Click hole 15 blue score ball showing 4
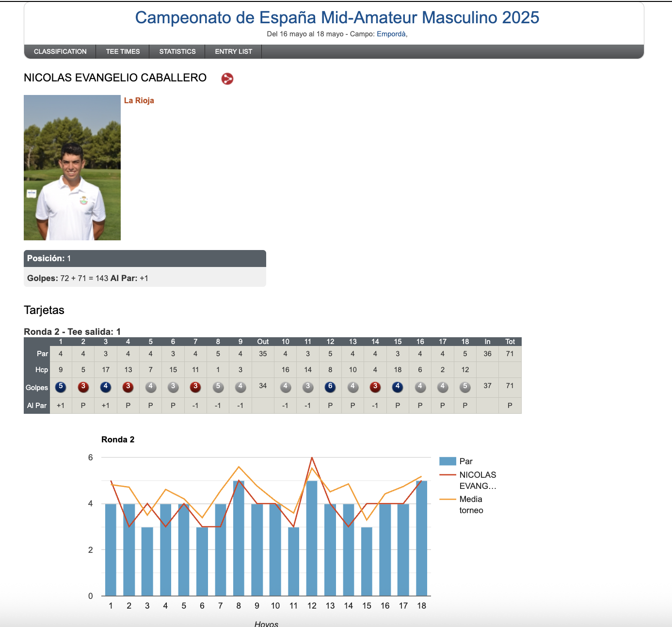Image resolution: width=672 pixels, height=627 pixels. pos(398,387)
